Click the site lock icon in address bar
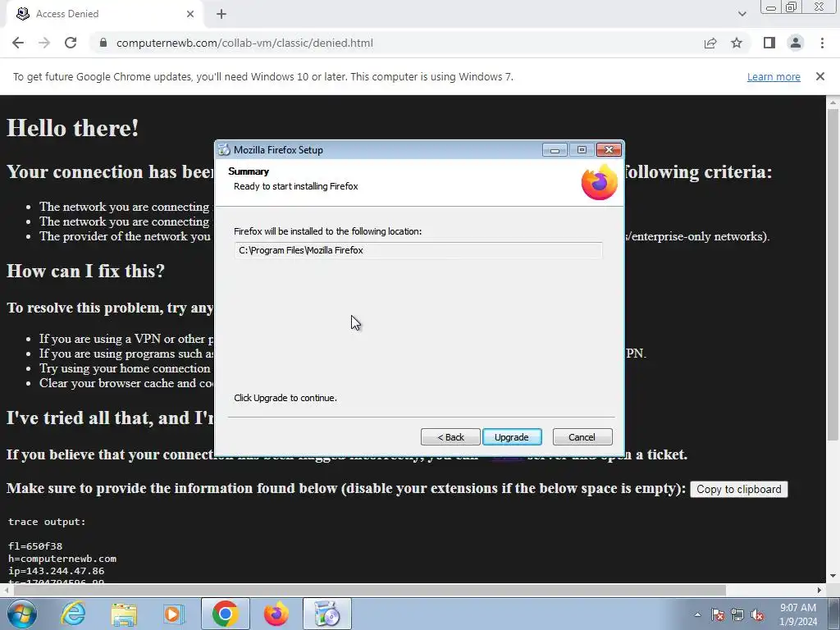Screen dimensions: 840x630 (103, 43)
